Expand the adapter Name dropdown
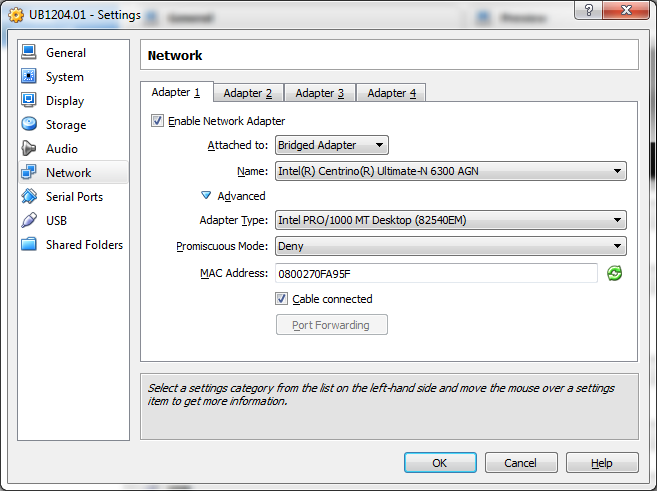Viewport: 657px width, 491px height. 450,171
